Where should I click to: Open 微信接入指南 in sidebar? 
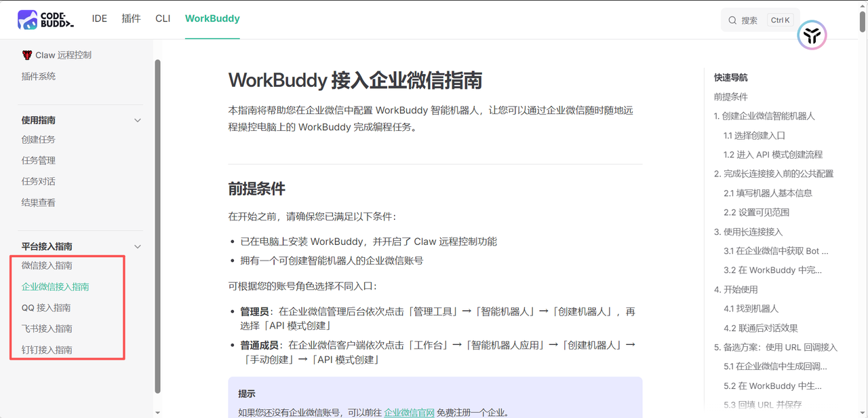47,265
